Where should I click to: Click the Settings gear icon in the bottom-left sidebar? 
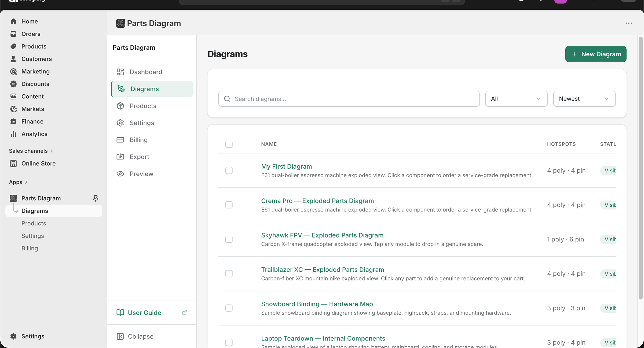click(x=13, y=336)
